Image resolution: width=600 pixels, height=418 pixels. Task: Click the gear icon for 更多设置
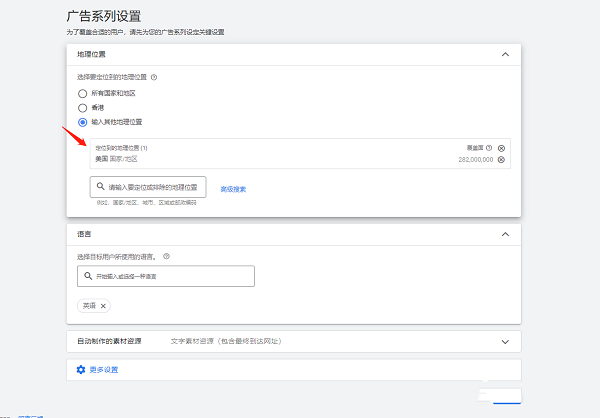click(81, 370)
